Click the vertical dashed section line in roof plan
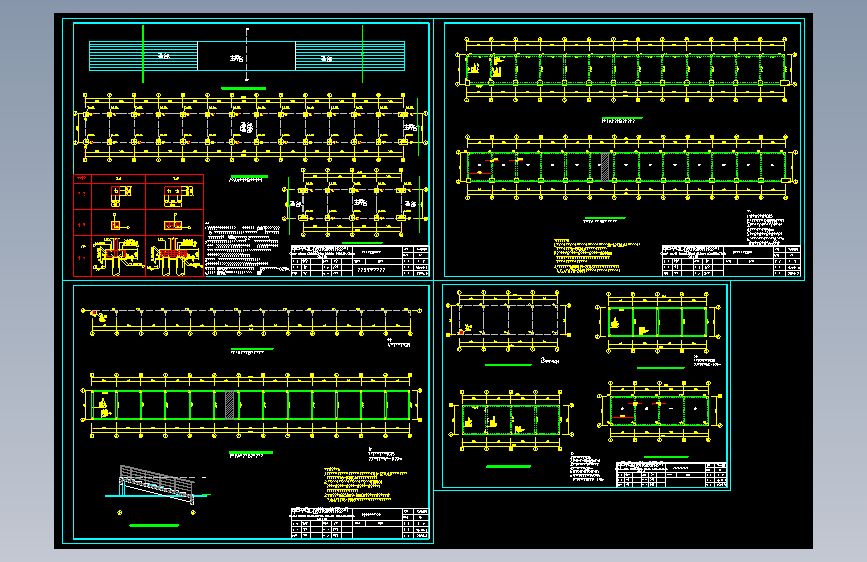The image size is (867, 562). pos(247,55)
